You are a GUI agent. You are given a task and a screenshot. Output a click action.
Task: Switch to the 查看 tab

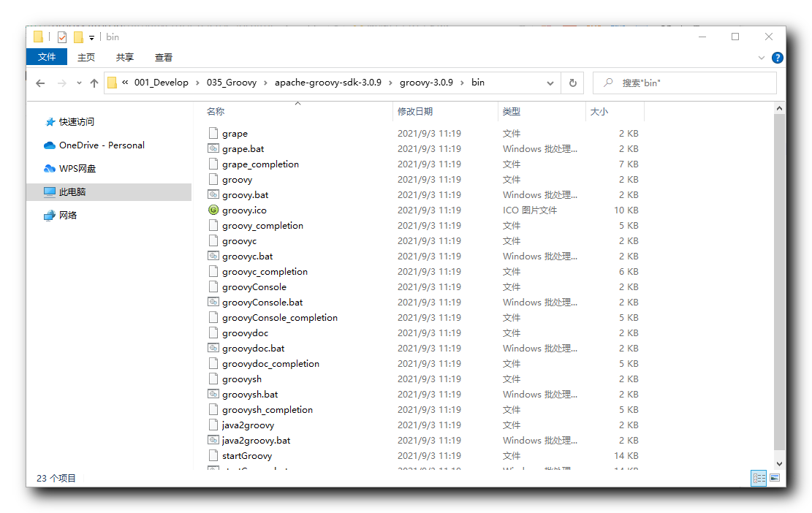click(163, 57)
